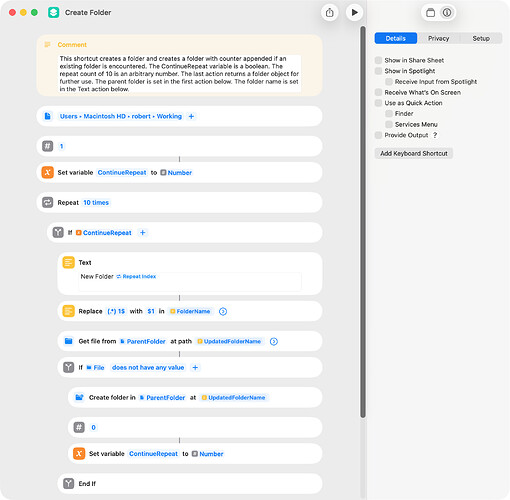The width and height of the screenshot is (510, 500).
Task: Click the file icon in Working path action
Action: (47, 116)
